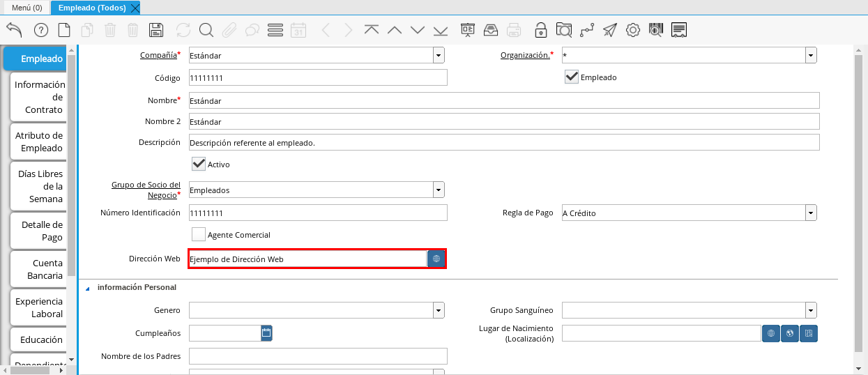Go to next record down chevron
This screenshot has width=868, height=375.
[418, 29]
